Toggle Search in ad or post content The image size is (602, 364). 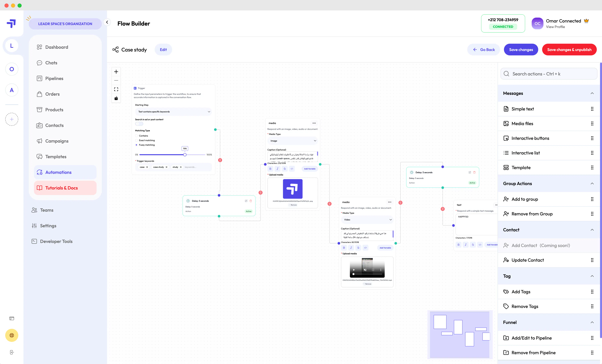(139, 124)
